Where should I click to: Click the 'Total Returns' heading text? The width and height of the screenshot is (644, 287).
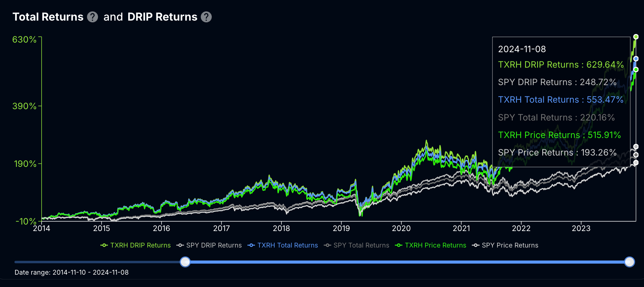pos(48,17)
